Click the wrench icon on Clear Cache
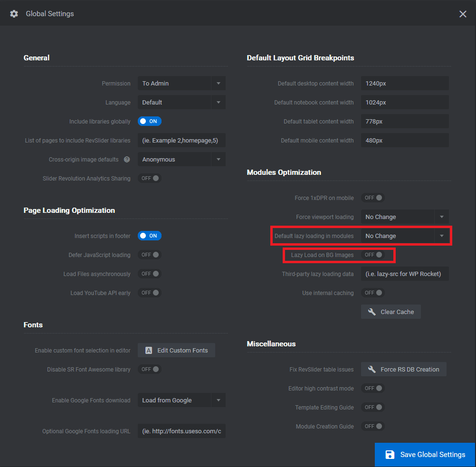 pyautogui.click(x=372, y=312)
